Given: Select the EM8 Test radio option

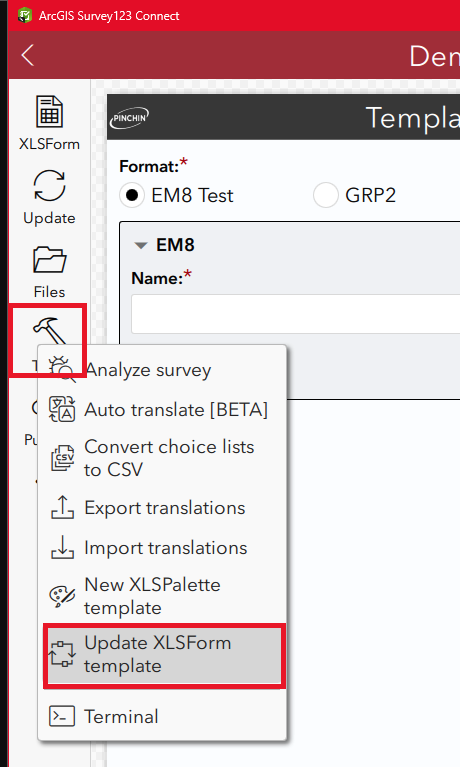Looking at the screenshot, I should tap(132, 195).
